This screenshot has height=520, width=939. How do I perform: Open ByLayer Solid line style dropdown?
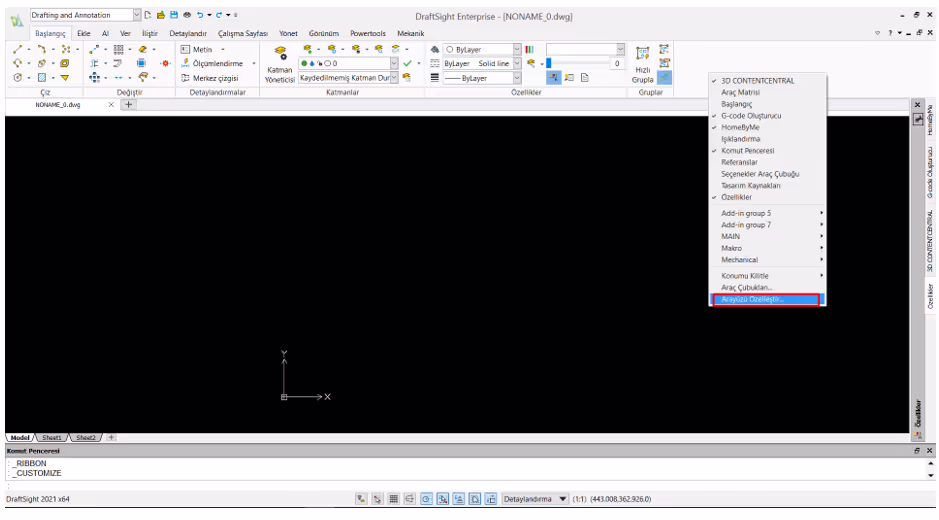coord(517,63)
